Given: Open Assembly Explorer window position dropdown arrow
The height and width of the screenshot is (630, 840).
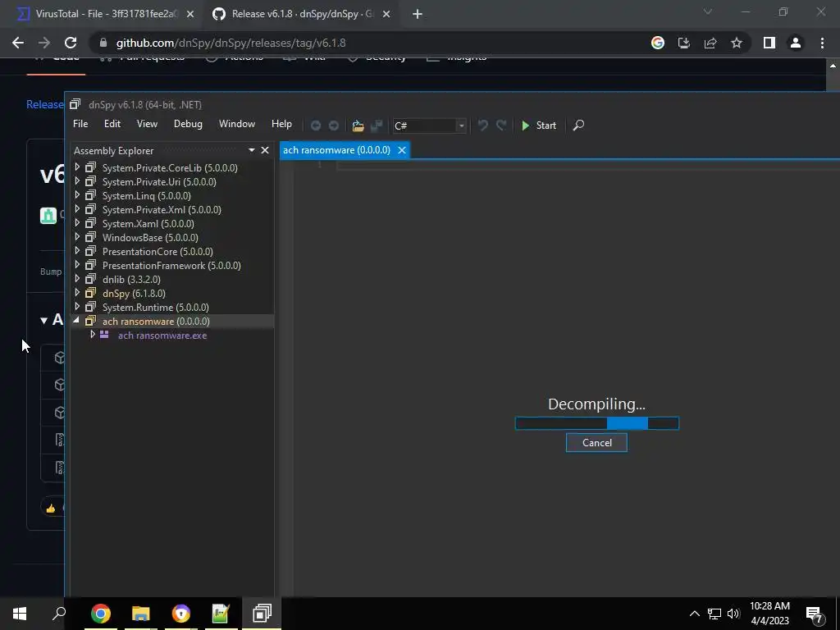Looking at the screenshot, I should 251,151.
